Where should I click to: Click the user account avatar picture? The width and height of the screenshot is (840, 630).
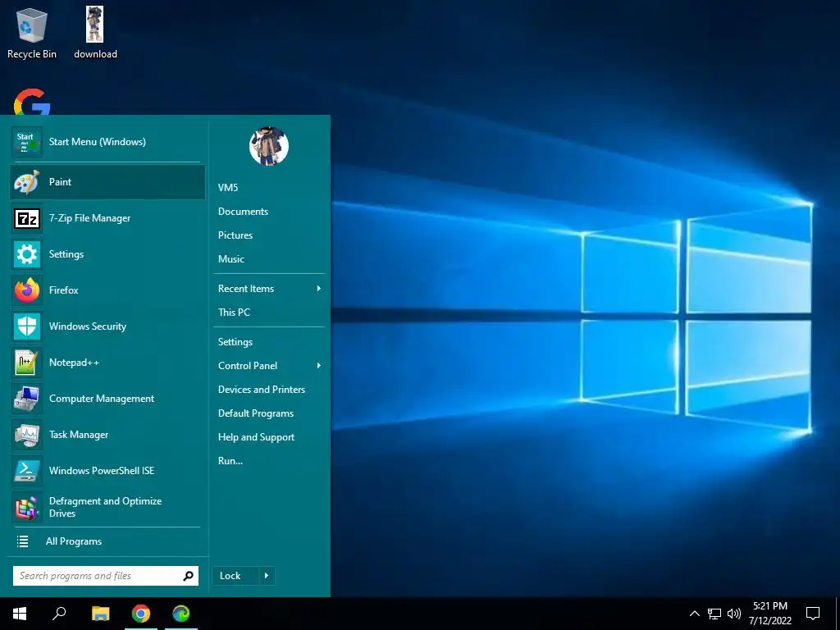[x=269, y=146]
